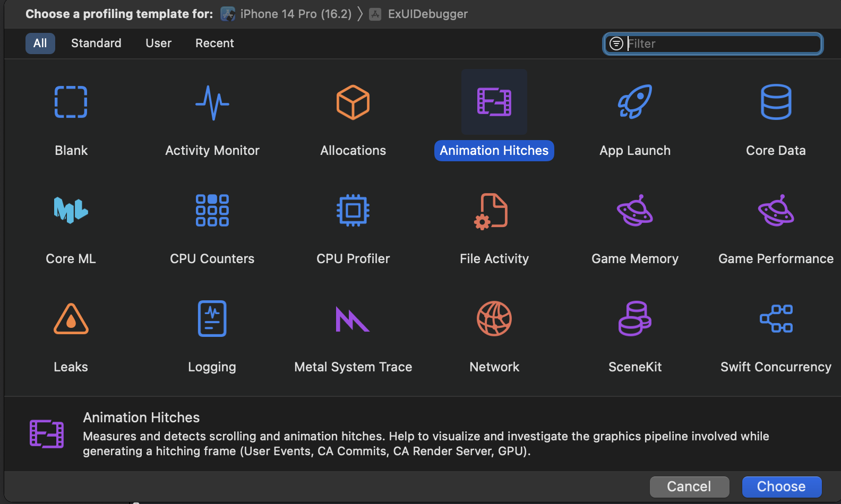Click the filter options icon in search field

616,44
